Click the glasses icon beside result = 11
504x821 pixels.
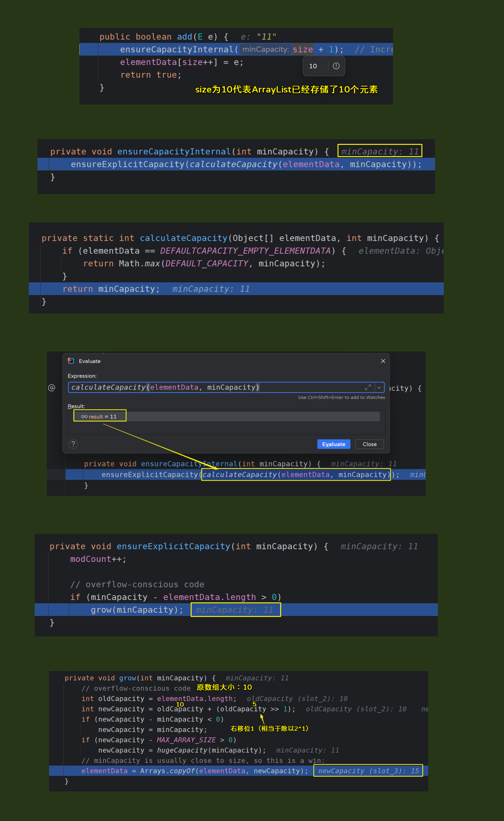(x=84, y=417)
